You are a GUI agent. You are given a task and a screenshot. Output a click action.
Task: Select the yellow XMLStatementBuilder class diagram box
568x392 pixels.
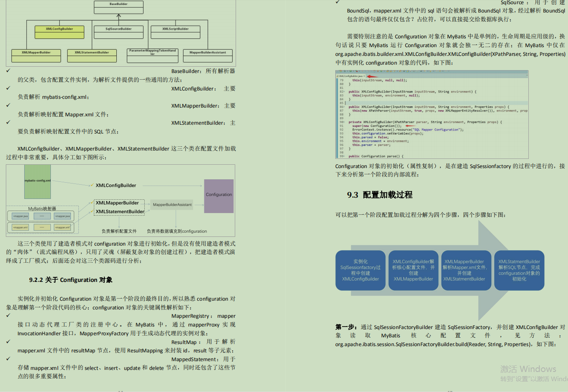click(x=92, y=56)
